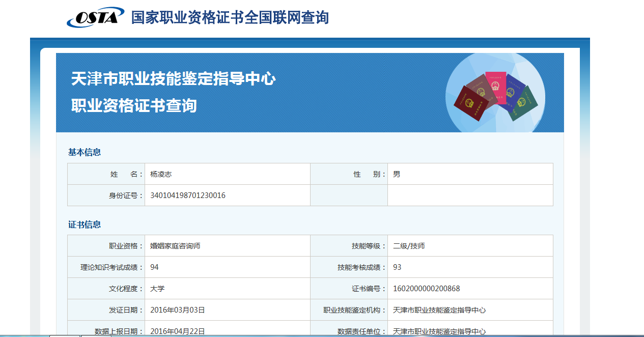Click the 性别 label cell
644x337 pixels.
(x=349, y=174)
